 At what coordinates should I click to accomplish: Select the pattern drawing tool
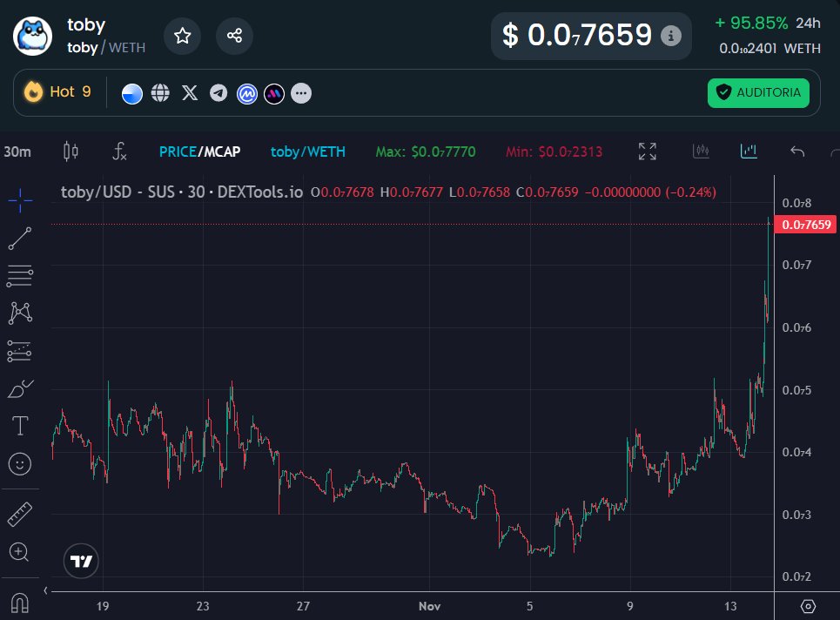[20, 313]
